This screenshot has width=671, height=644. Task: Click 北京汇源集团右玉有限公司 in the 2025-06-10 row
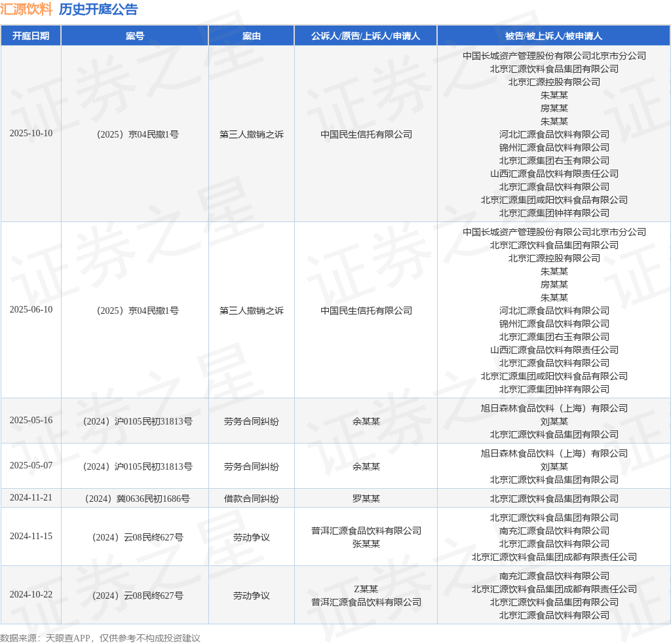coord(554,337)
